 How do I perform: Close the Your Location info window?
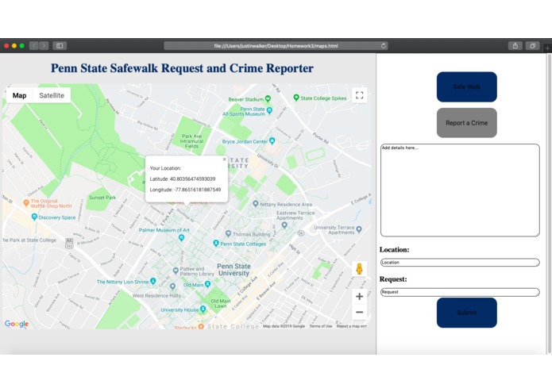[224, 159]
